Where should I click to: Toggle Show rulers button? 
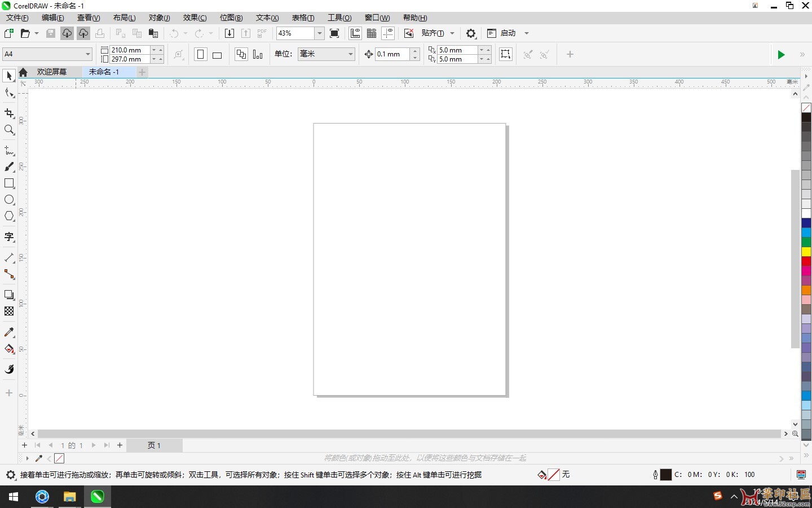click(x=355, y=33)
